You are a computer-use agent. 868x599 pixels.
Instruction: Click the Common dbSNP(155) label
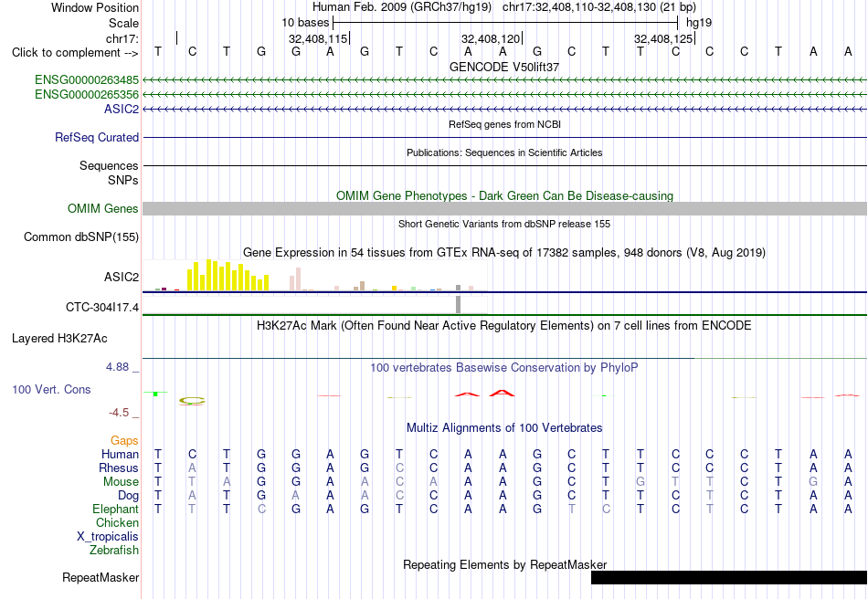click(81, 236)
